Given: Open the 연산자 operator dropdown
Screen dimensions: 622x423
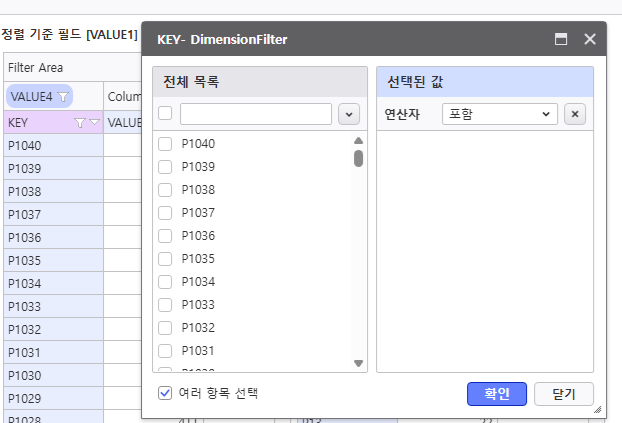Looking at the screenshot, I should click(x=499, y=114).
